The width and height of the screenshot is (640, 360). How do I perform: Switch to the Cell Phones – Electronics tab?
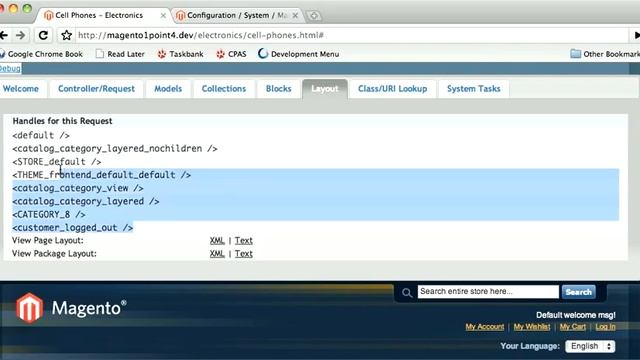[99, 16]
